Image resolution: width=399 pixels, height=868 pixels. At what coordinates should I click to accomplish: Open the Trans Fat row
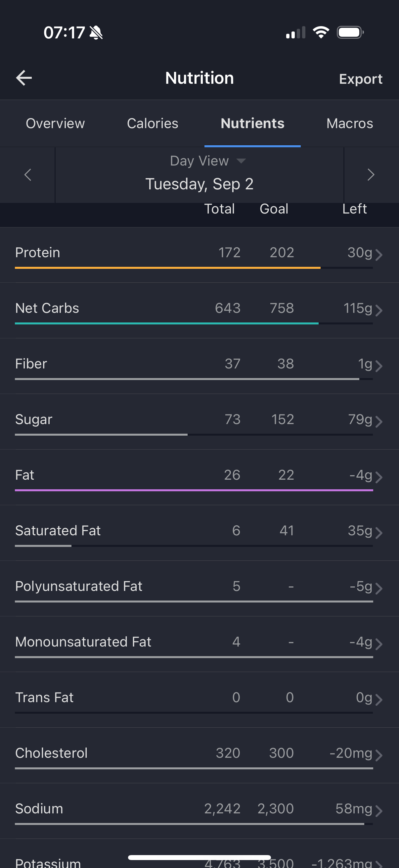[x=199, y=699]
